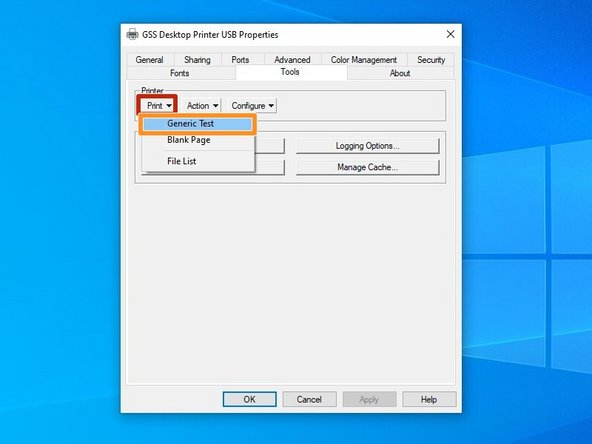Switch to the About tab
The image size is (592, 444).
click(x=400, y=73)
